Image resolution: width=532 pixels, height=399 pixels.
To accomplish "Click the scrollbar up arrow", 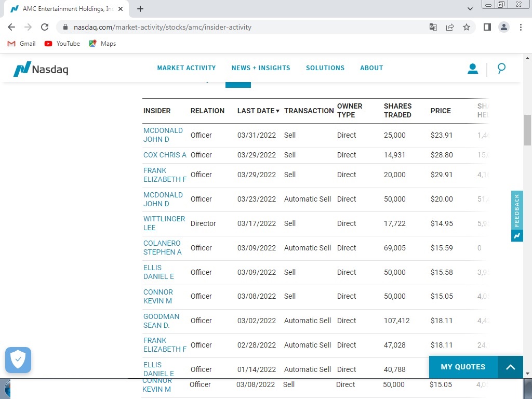I will (x=527, y=58).
